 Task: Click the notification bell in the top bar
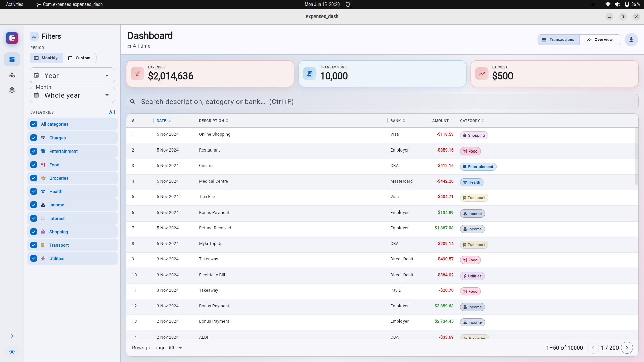coord(348,4)
